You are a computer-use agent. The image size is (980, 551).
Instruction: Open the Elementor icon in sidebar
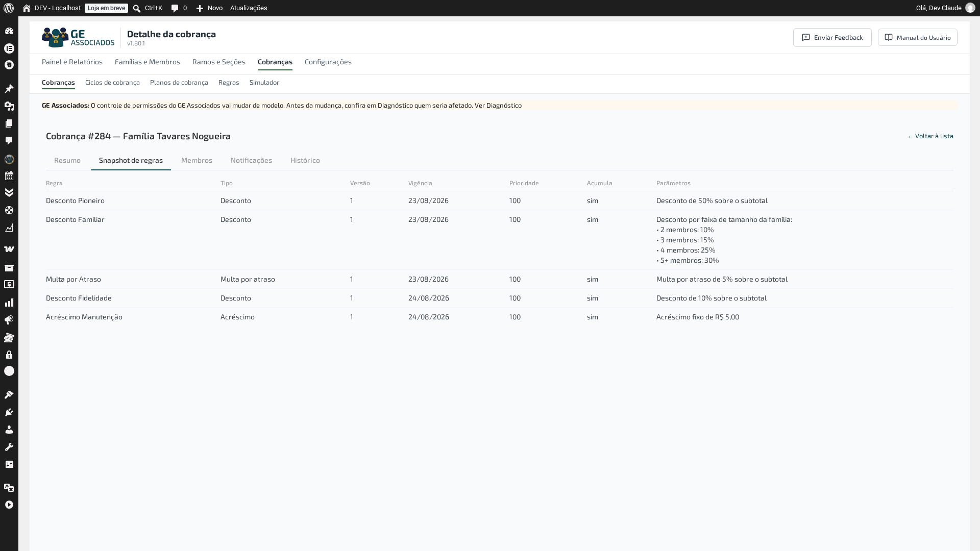click(9, 48)
